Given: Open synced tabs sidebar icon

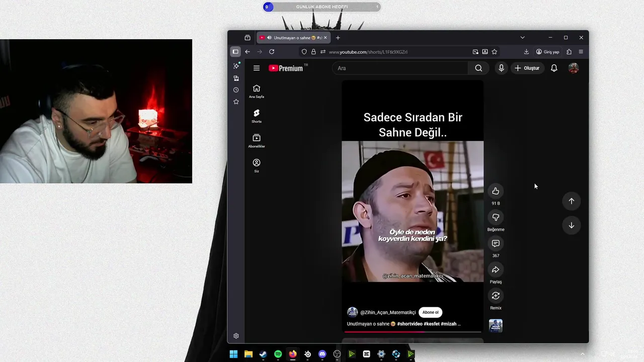Looking at the screenshot, I should pos(236,78).
